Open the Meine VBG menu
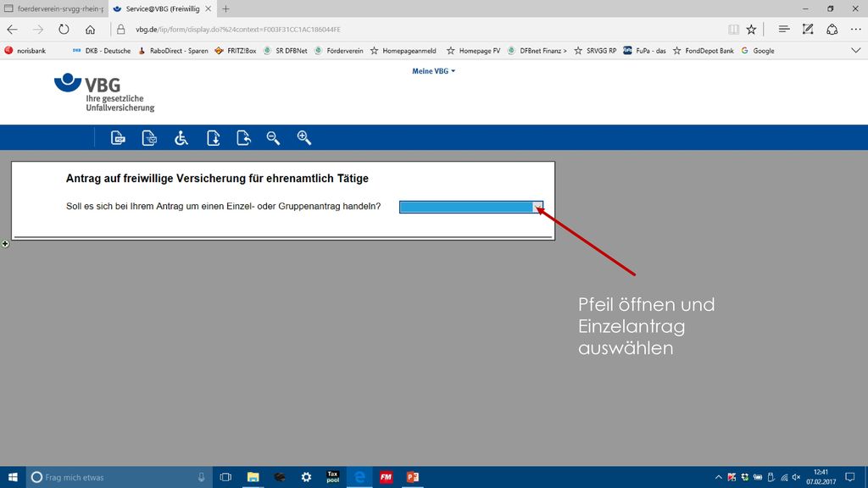This screenshot has width=868, height=488. click(x=433, y=71)
